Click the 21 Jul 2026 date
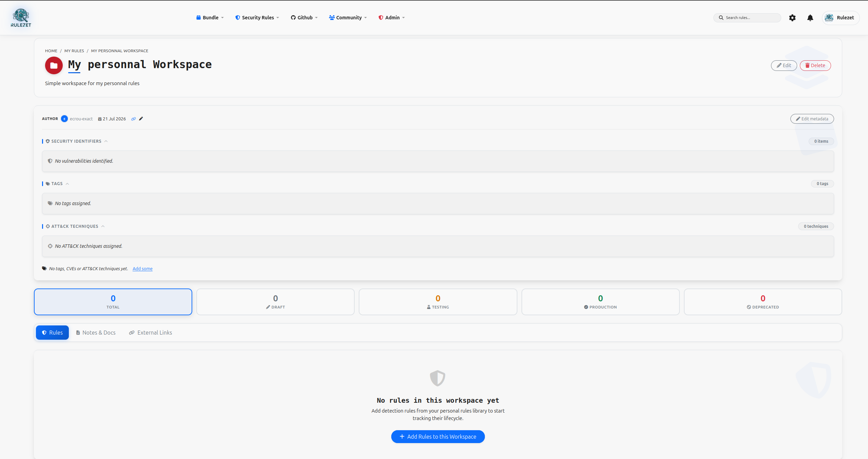 pyautogui.click(x=112, y=119)
